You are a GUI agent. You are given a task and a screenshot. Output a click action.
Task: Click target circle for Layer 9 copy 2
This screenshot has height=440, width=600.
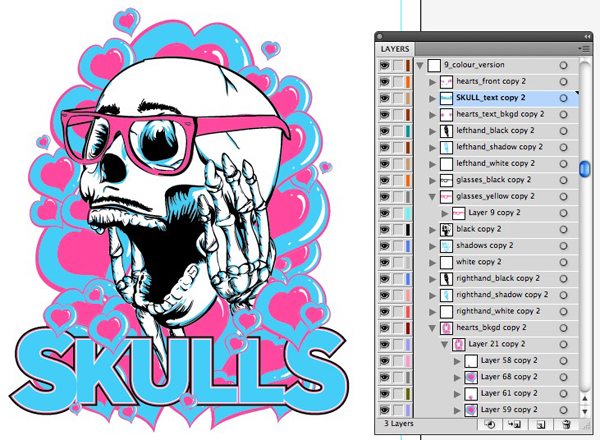tap(563, 213)
